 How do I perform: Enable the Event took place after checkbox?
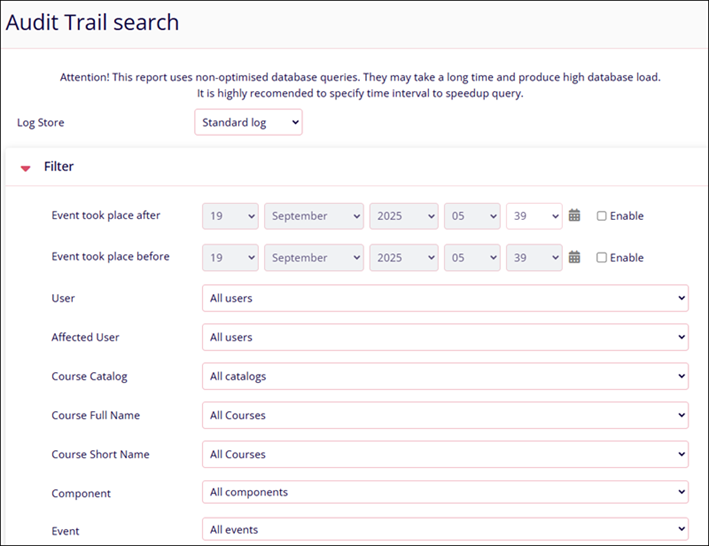pos(601,216)
